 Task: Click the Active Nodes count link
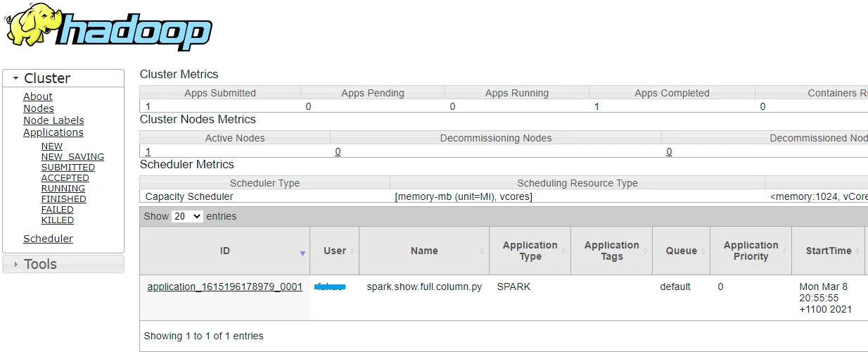click(148, 151)
